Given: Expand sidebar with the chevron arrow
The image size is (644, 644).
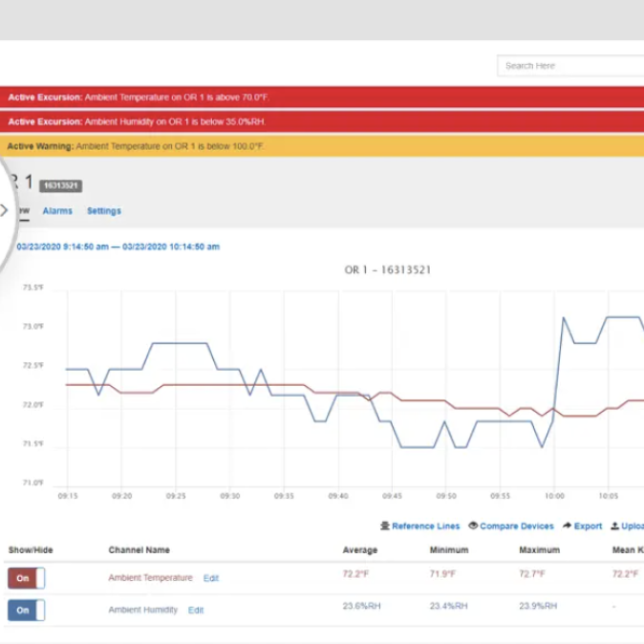Looking at the screenshot, I should pyautogui.click(x=4, y=211).
